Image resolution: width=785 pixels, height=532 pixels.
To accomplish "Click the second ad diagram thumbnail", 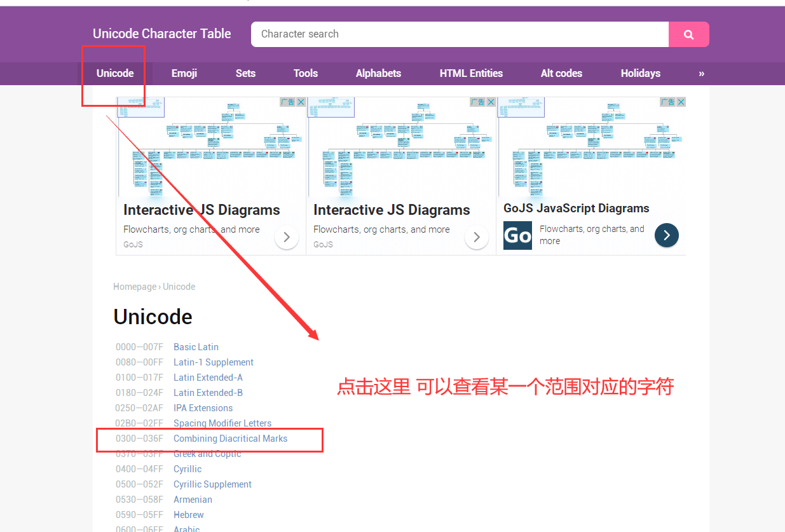I will pyautogui.click(x=401, y=146).
